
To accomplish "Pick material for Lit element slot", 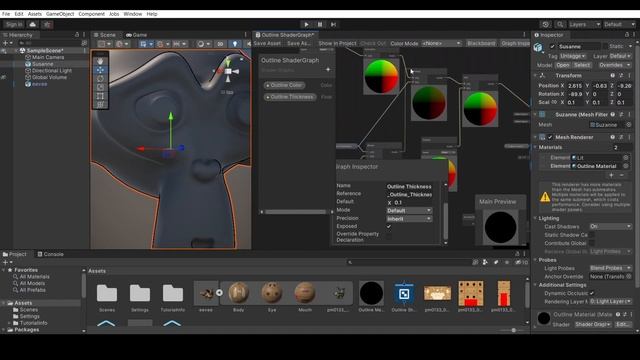I will click(626, 158).
